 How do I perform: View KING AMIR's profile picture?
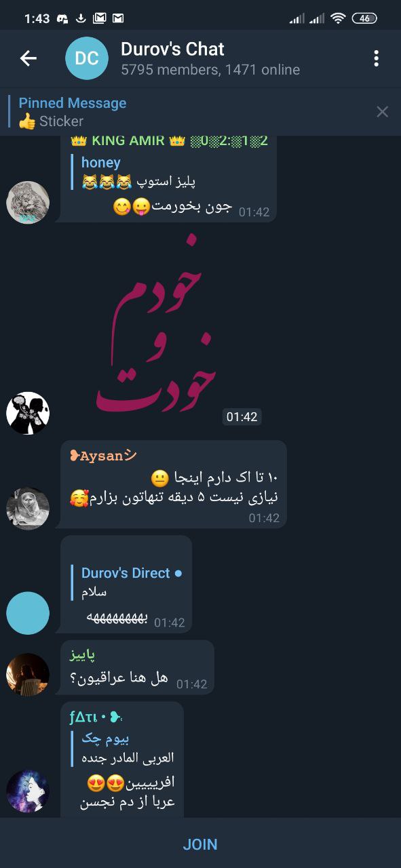pyautogui.click(x=28, y=202)
